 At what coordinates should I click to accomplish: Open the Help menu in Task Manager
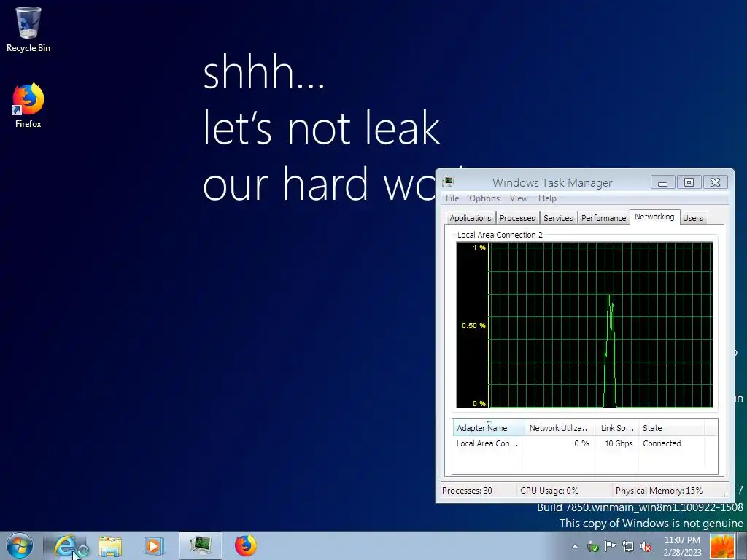[547, 198]
